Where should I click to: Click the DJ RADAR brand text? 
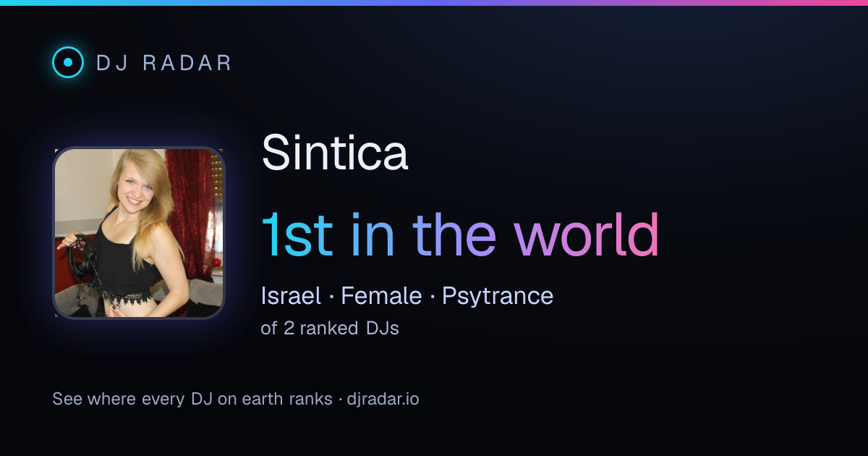point(163,63)
